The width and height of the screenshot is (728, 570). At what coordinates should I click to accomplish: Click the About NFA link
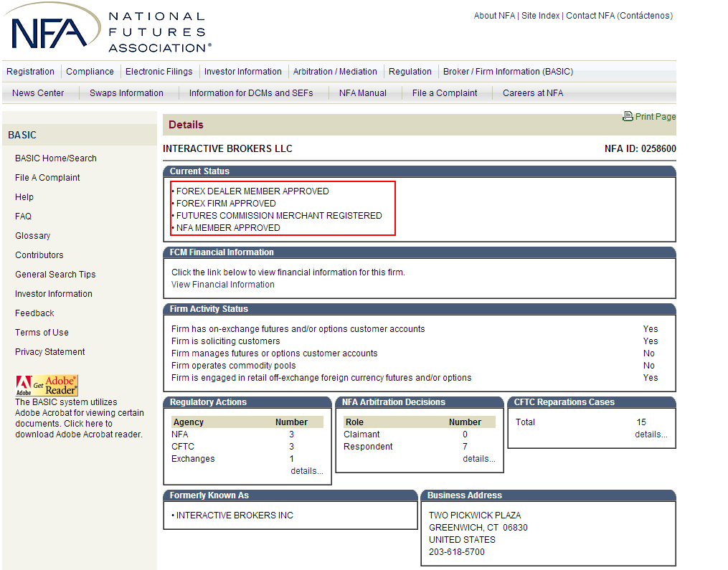pyautogui.click(x=494, y=16)
